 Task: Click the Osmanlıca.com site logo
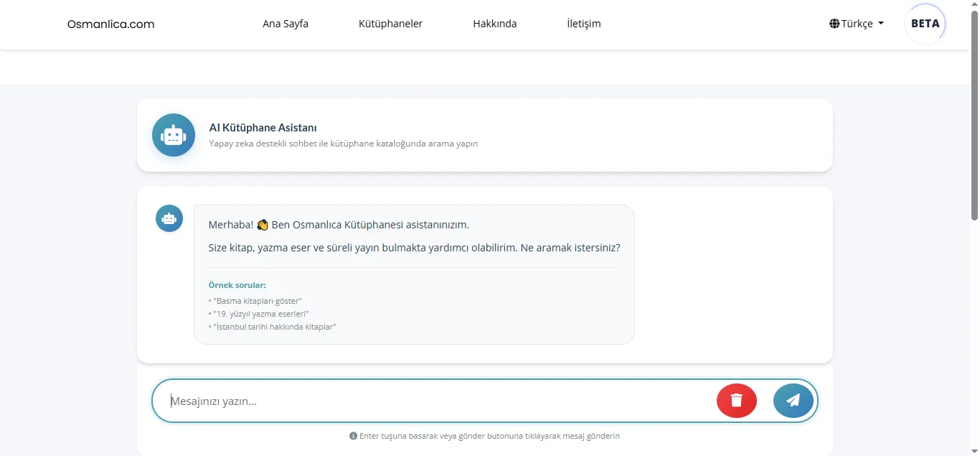(110, 24)
